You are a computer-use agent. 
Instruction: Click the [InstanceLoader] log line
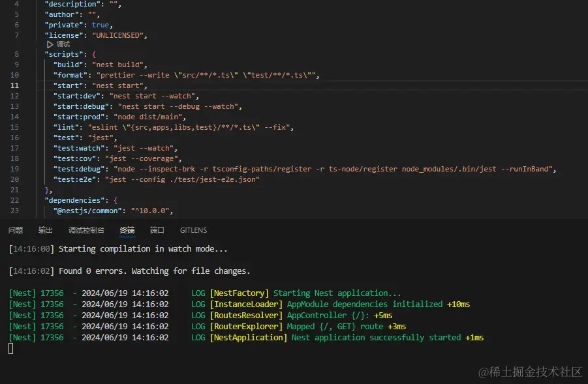tap(240, 304)
